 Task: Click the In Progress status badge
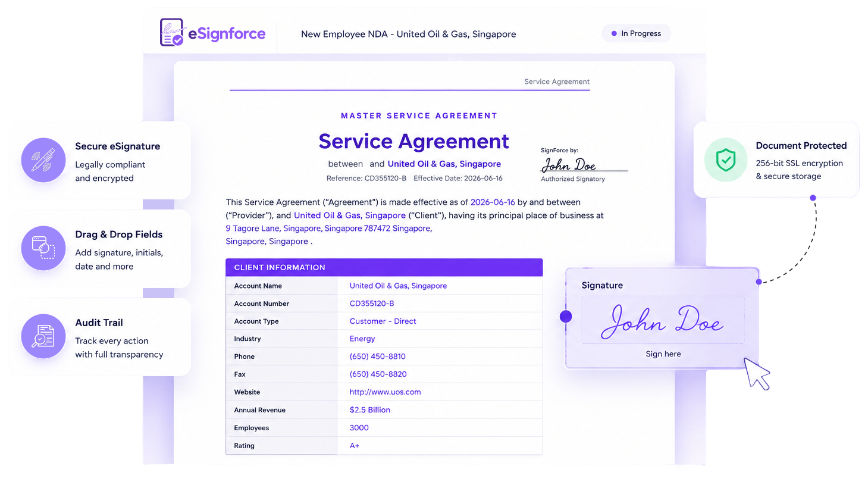coord(636,33)
